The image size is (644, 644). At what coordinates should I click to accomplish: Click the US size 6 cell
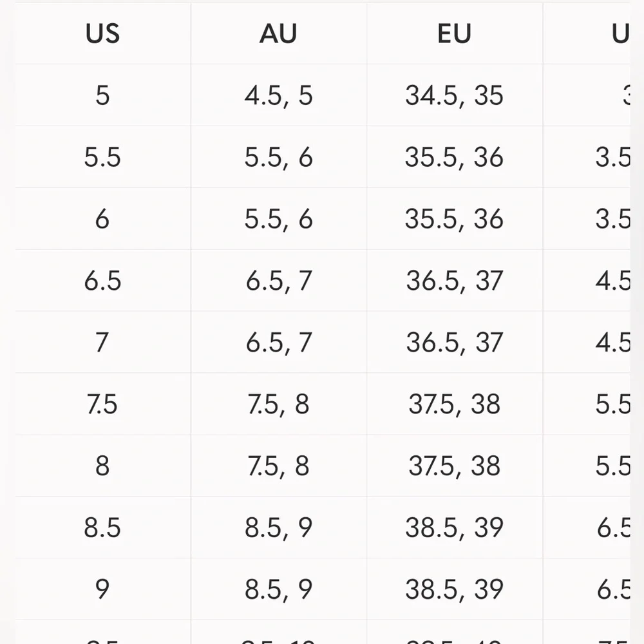coord(102,220)
